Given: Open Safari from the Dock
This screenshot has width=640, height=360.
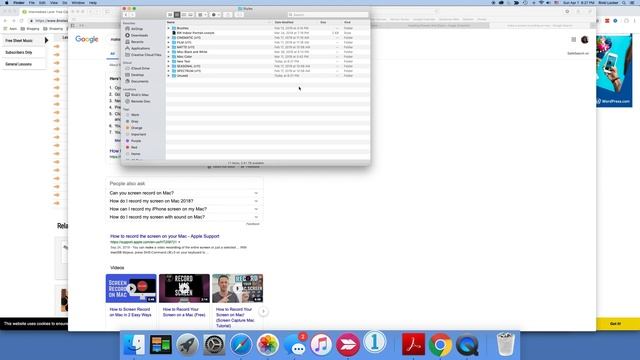Looking at the screenshot, I should 241,345.
